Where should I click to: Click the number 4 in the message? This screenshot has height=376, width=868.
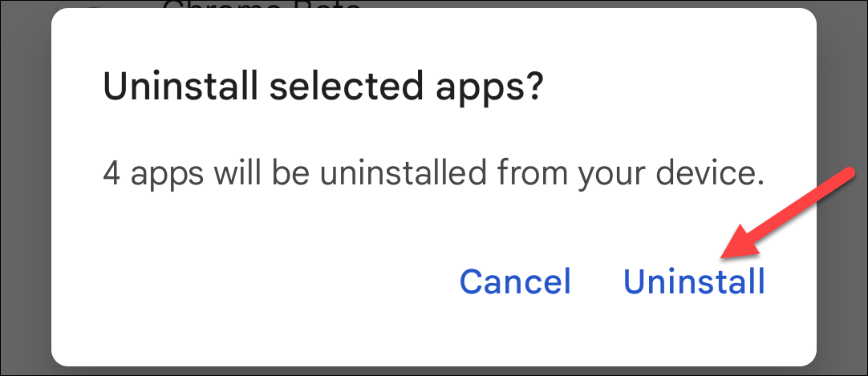(x=112, y=173)
